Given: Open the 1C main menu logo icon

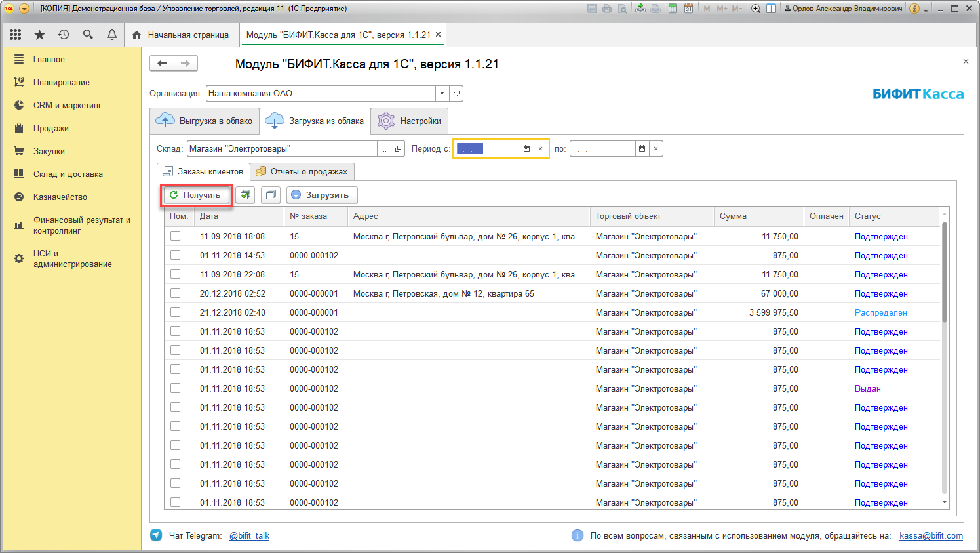Looking at the screenshot, I should point(9,9).
